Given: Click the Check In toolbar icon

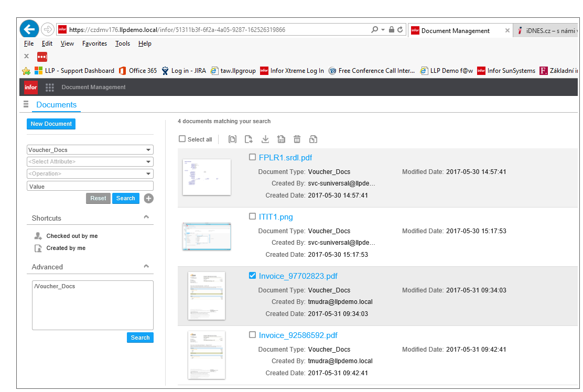Looking at the screenshot, I should tap(281, 139).
